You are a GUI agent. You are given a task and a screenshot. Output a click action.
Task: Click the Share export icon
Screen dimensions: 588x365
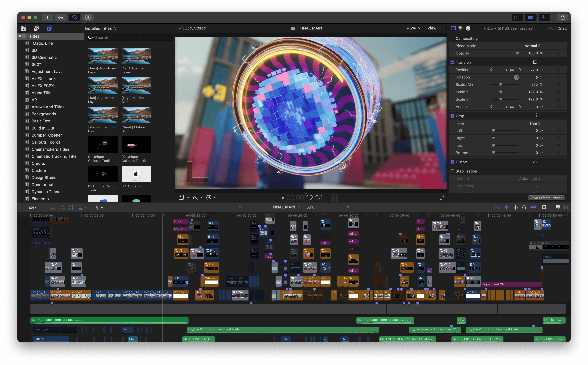tap(563, 17)
